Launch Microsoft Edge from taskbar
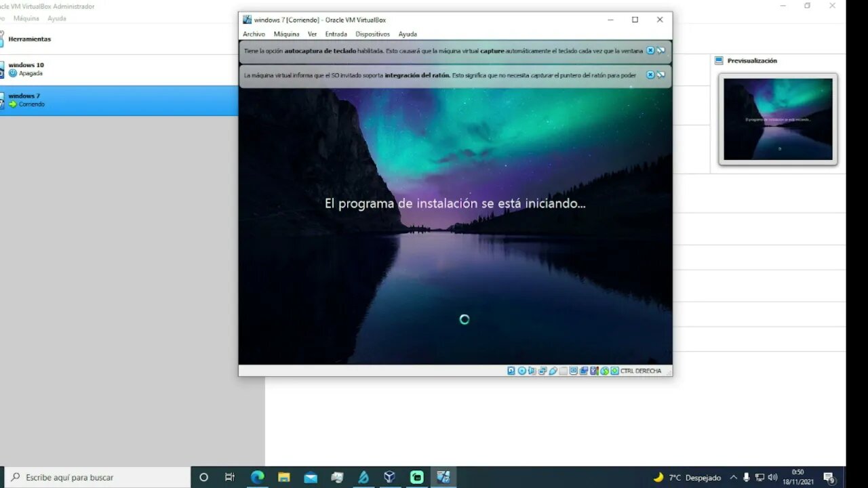The width and height of the screenshot is (868, 488). [257, 477]
